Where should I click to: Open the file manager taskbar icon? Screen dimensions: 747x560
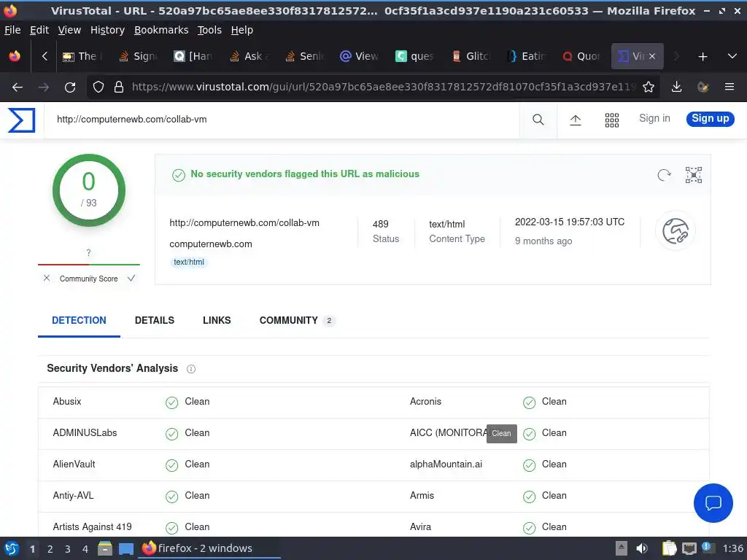coord(105,548)
